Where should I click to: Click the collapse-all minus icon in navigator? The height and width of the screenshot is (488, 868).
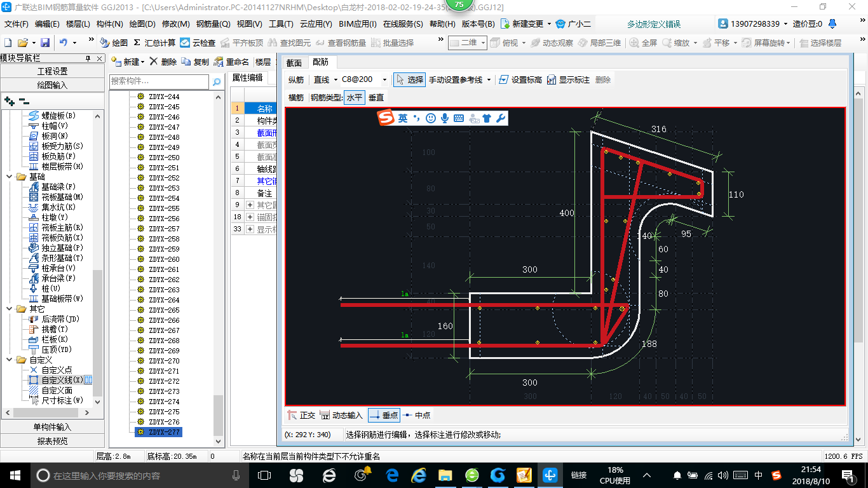point(24,100)
